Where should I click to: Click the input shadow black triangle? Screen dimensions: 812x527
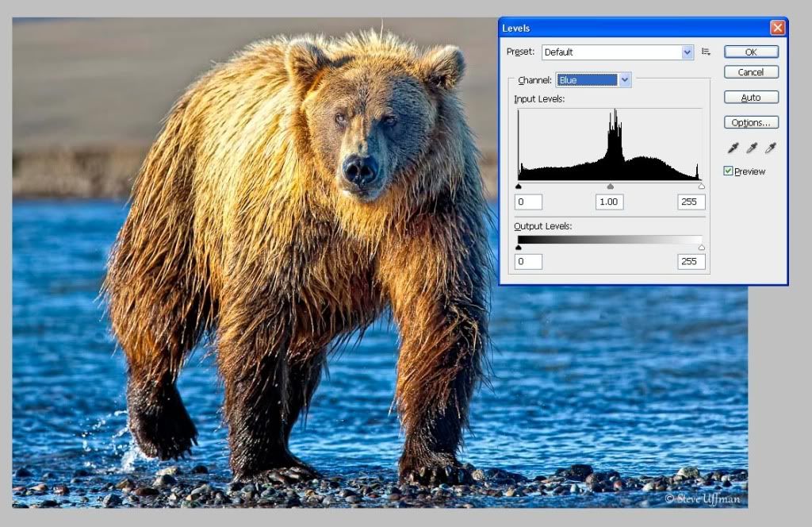tap(518, 187)
